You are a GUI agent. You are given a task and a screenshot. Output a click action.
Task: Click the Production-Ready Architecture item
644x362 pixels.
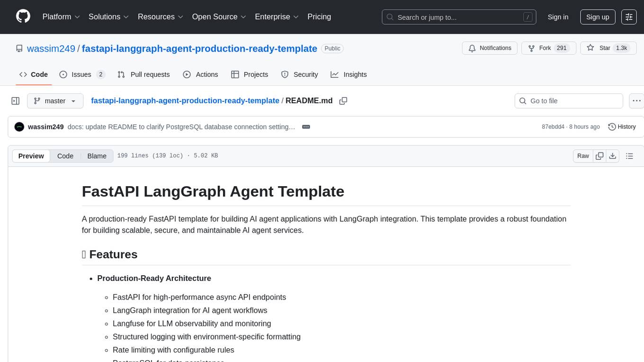[x=154, y=278]
